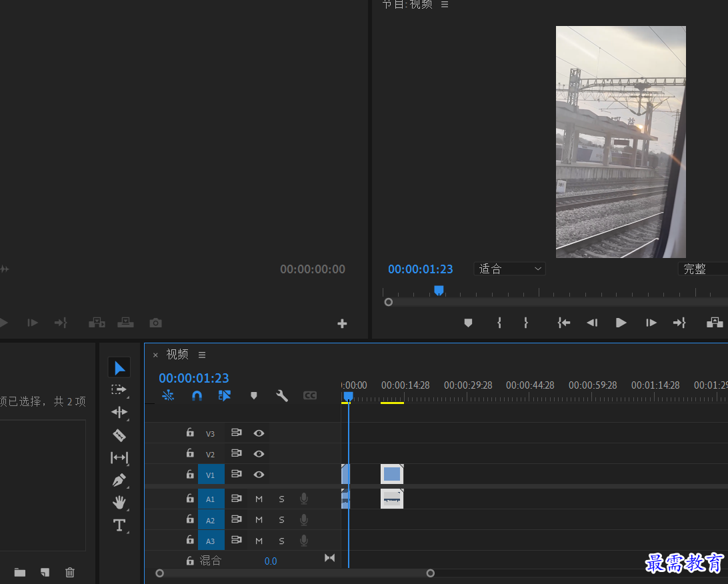Step back one frame in program monitor
The image size is (728, 584).
click(x=592, y=323)
